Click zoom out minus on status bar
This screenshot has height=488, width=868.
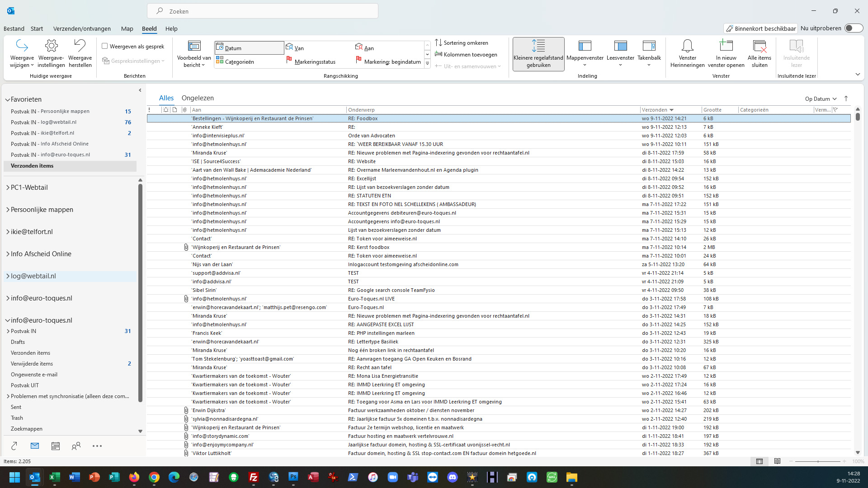(791, 461)
